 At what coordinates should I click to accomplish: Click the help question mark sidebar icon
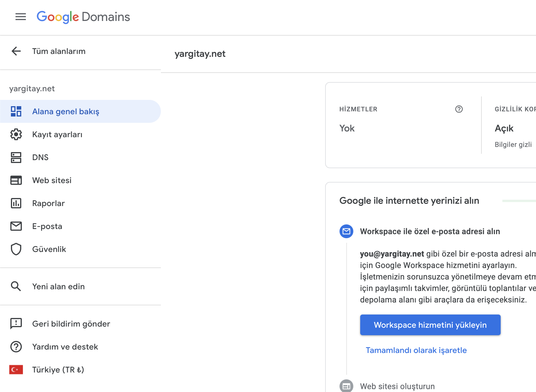click(16, 347)
